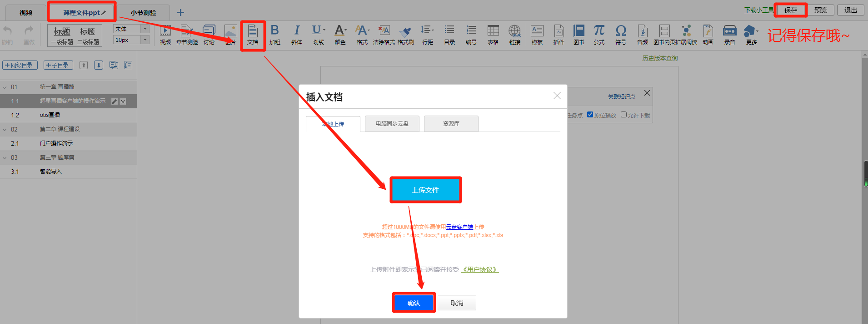
Task: Click the 表格 table icon
Action: (x=493, y=35)
